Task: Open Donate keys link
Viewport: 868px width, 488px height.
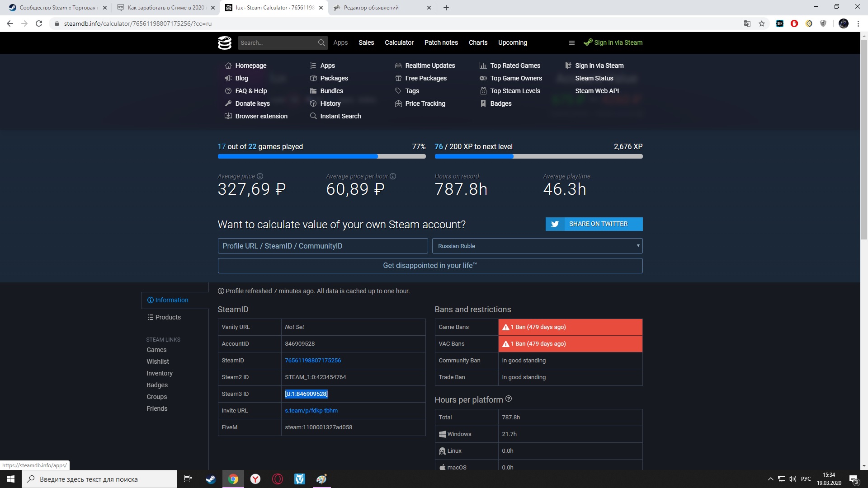Action: 247,103
